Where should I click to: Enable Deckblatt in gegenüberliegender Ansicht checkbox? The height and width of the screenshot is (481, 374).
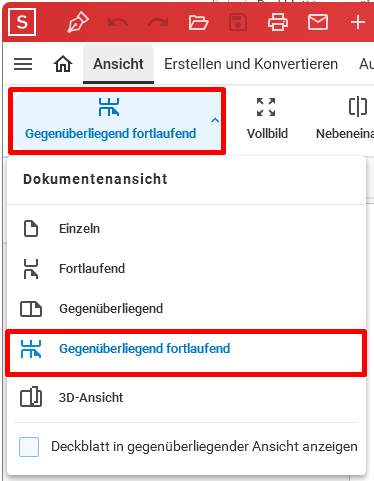29,447
